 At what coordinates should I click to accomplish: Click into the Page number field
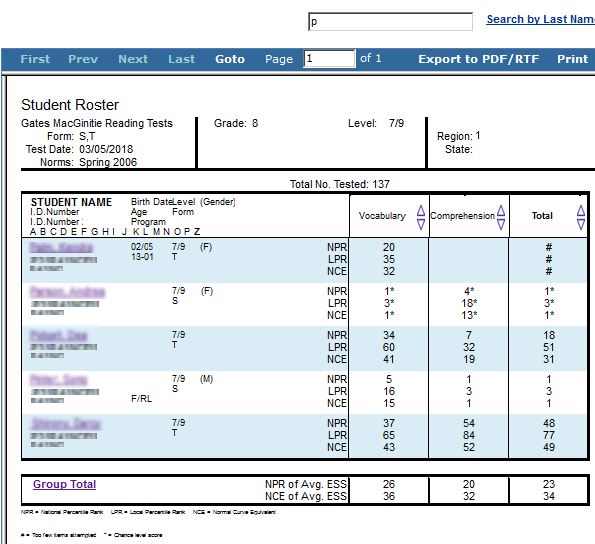coord(329,58)
